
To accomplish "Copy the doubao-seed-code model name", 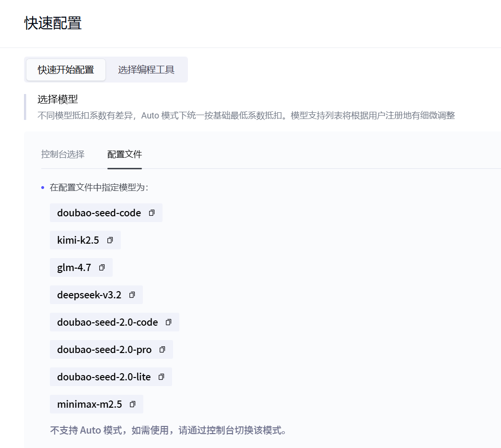I will 151,213.
